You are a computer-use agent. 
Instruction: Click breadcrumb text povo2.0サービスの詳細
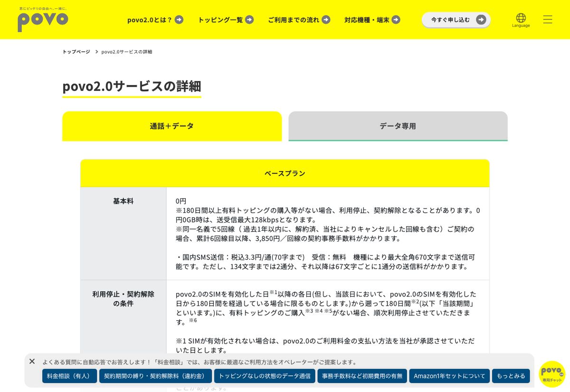127,51
